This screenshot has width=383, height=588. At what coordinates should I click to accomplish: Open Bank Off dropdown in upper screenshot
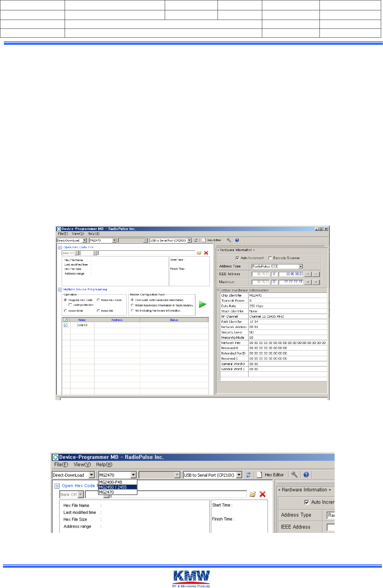pyautogui.click(x=77, y=253)
